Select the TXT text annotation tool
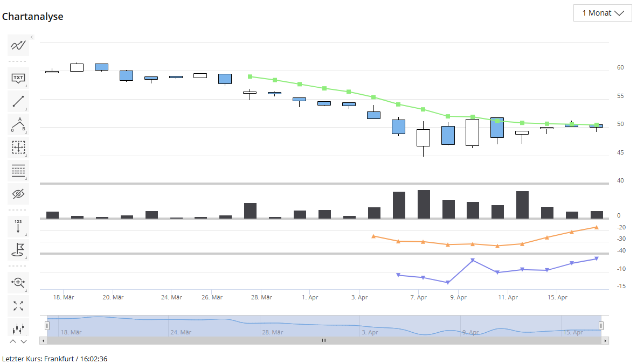The width and height of the screenshot is (637, 364). pyautogui.click(x=18, y=79)
